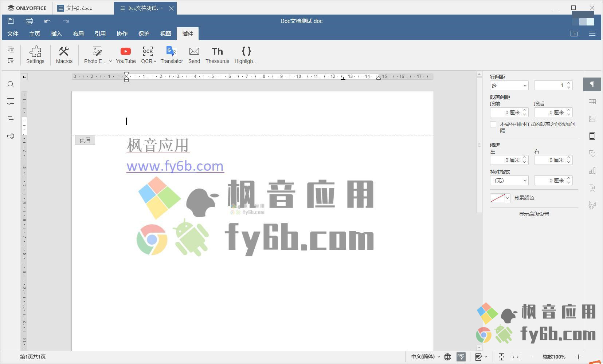This screenshot has width=603, height=364.
Task: Switch to the 保护 tab
Action: [144, 33]
